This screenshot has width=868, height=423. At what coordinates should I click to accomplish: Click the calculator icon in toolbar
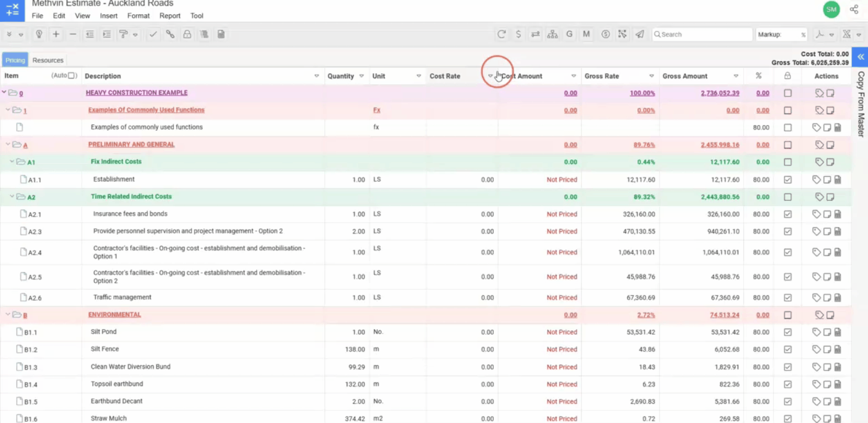(x=221, y=34)
